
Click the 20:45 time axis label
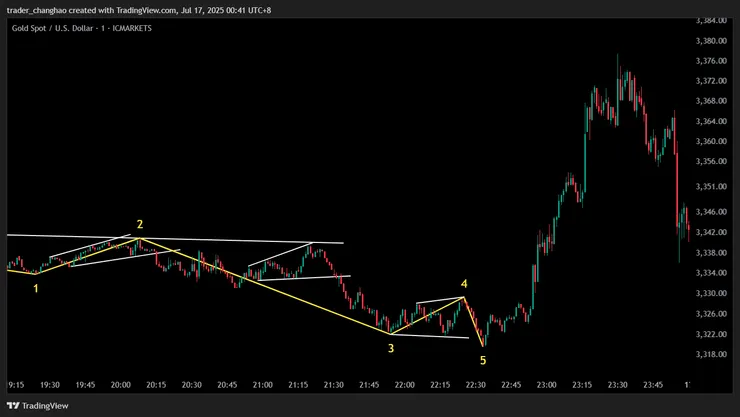tap(227, 385)
